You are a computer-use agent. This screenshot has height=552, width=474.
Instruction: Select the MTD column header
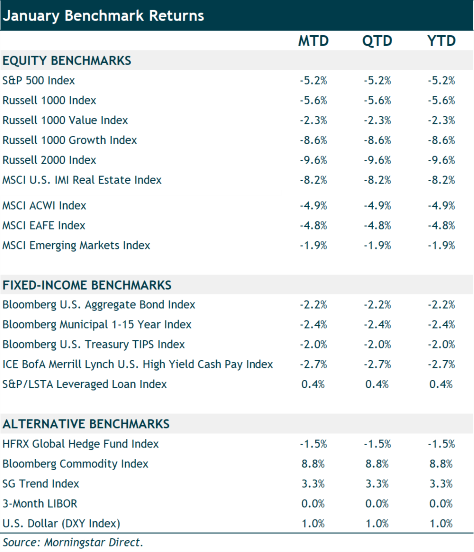point(313,41)
